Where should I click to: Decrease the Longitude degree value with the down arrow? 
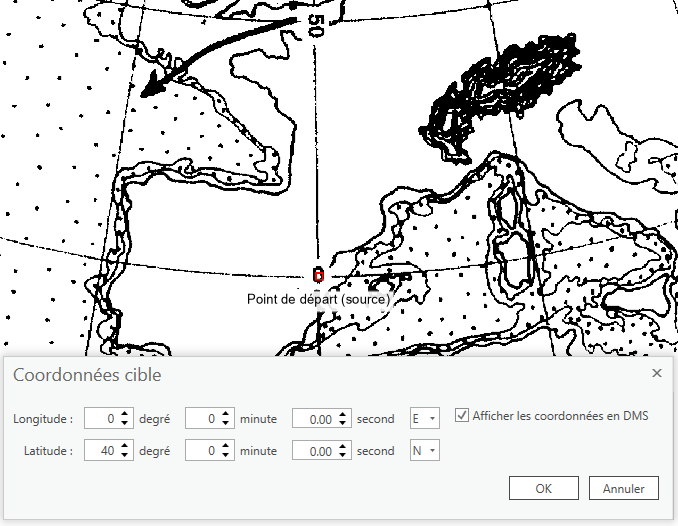click(124, 424)
